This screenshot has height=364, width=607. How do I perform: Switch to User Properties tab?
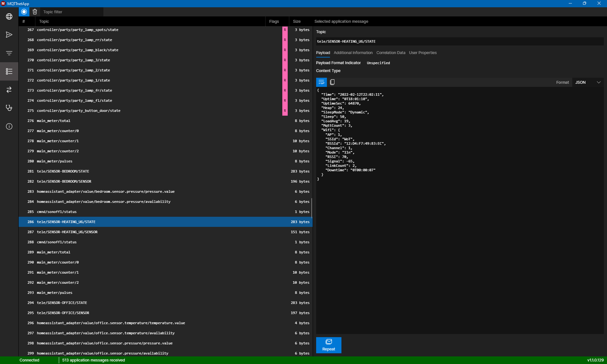pos(422,53)
